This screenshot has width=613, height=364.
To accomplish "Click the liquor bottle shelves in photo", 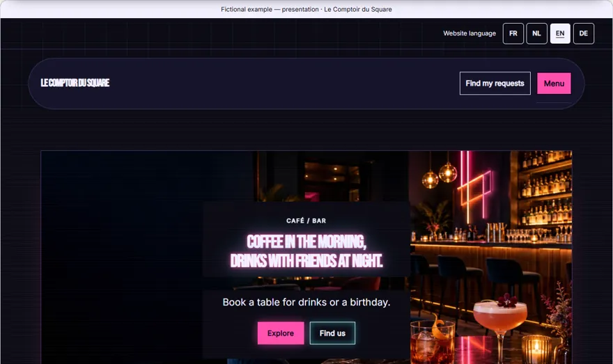I will click(545, 191).
